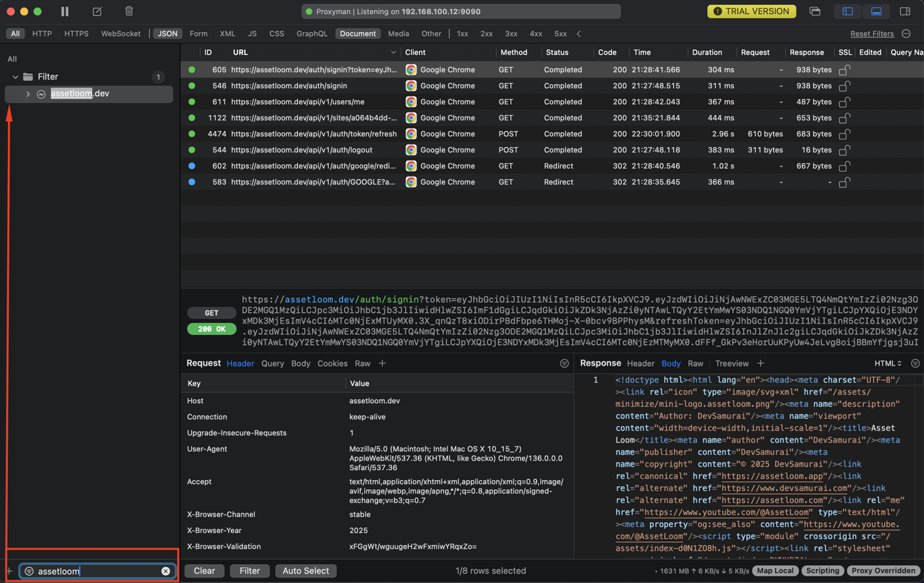Switch to the Request Body tab
Screen dimensions: 924x583
301,364
